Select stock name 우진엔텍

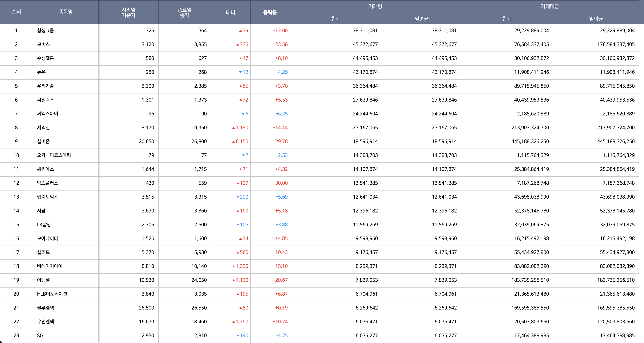[x=46, y=322]
